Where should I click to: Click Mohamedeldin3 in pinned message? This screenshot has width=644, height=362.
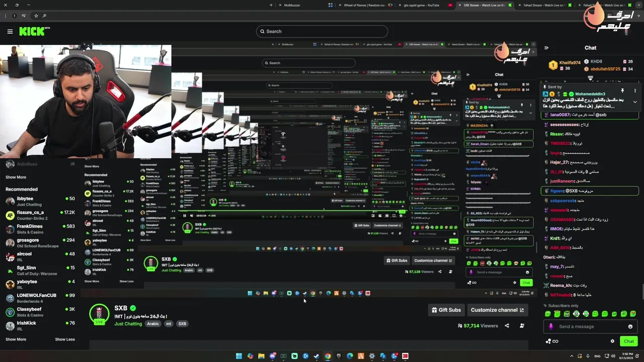(590, 94)
